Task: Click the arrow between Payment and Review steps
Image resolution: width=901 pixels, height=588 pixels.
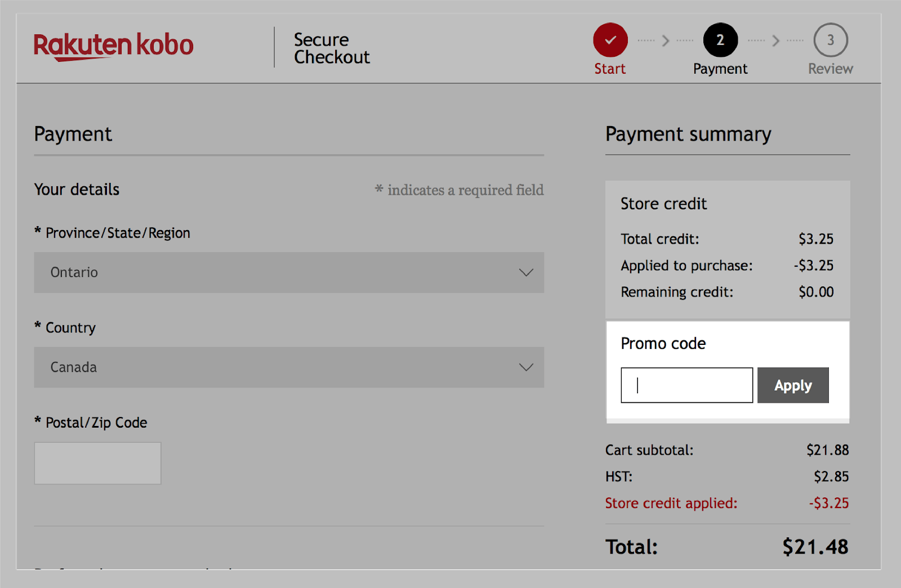Action: click(x=776, y=40)
